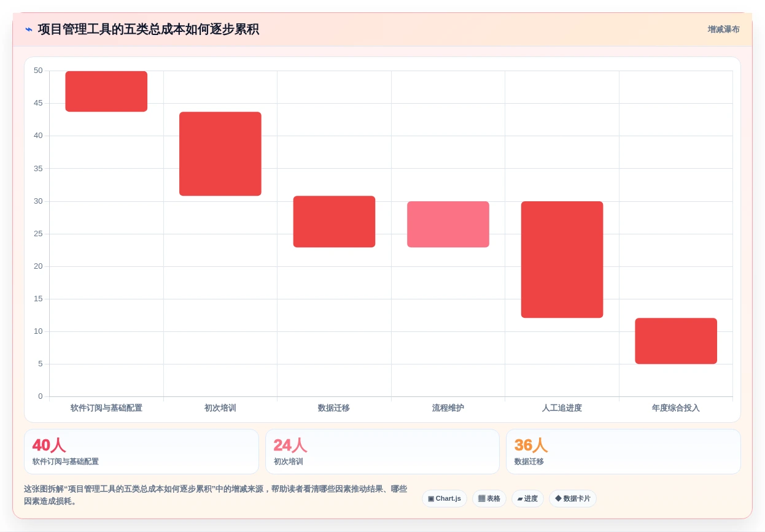The height and width of the screenshot is (532, 765).
Task: Click the 人工追进度 waterfall bar
Action: [x=562, y=260]
